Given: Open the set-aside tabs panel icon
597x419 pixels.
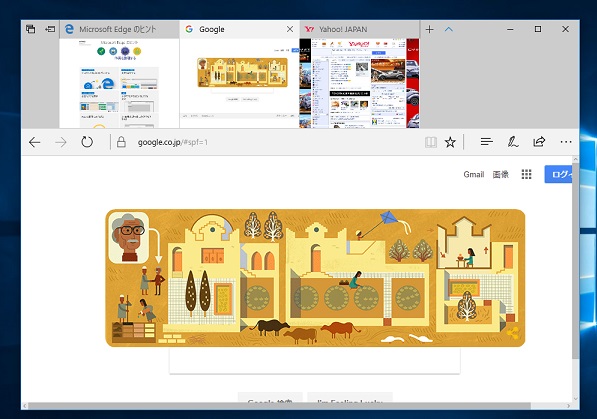Looking at the screenshot, I should (x=30, y=29).
